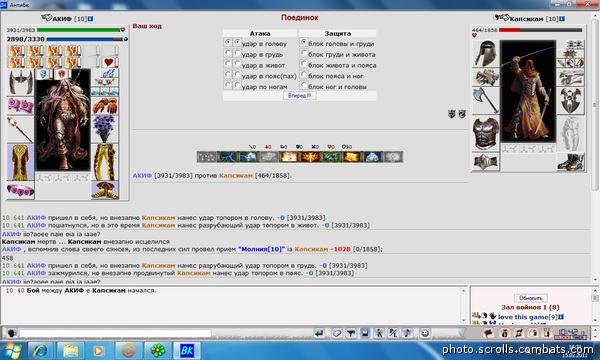Select the purple flower bouquet item
This screenshot has height=360, width=600.
(x=104, y=129)
